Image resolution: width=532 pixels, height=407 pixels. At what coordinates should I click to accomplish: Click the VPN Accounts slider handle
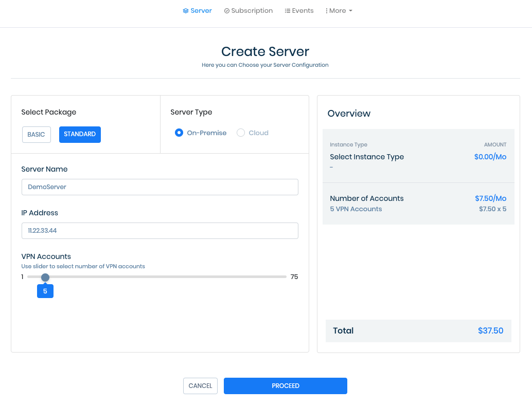(45, 276)
